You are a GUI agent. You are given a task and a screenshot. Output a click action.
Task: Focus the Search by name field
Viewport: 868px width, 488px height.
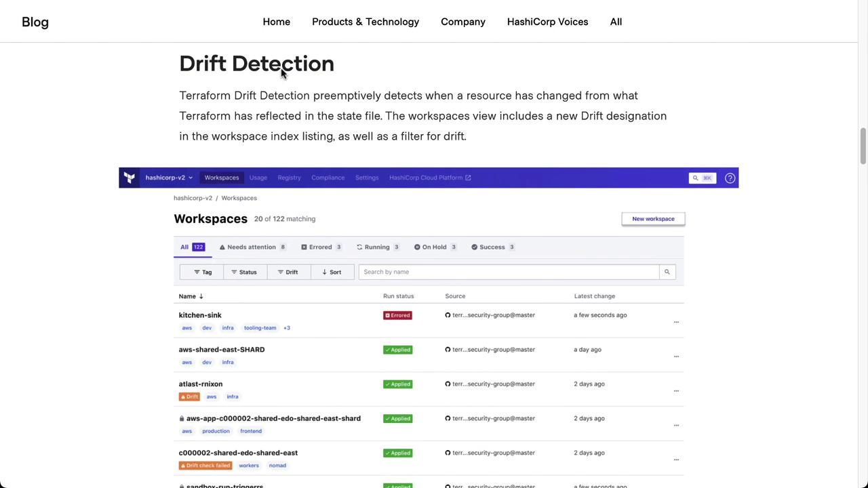(509, 272)
